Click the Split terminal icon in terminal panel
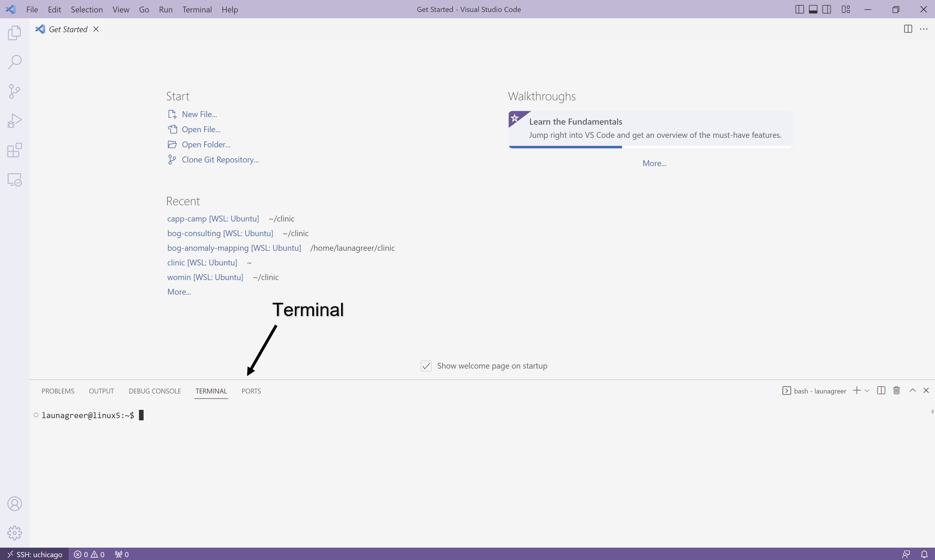Viewport: 935px width, 560px height. (881, 390)
